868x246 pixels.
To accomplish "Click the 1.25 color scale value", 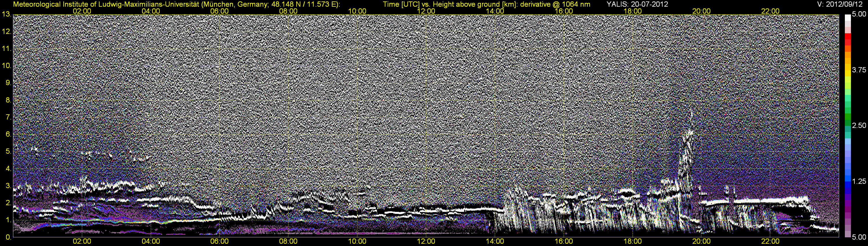I will (858, 182).
